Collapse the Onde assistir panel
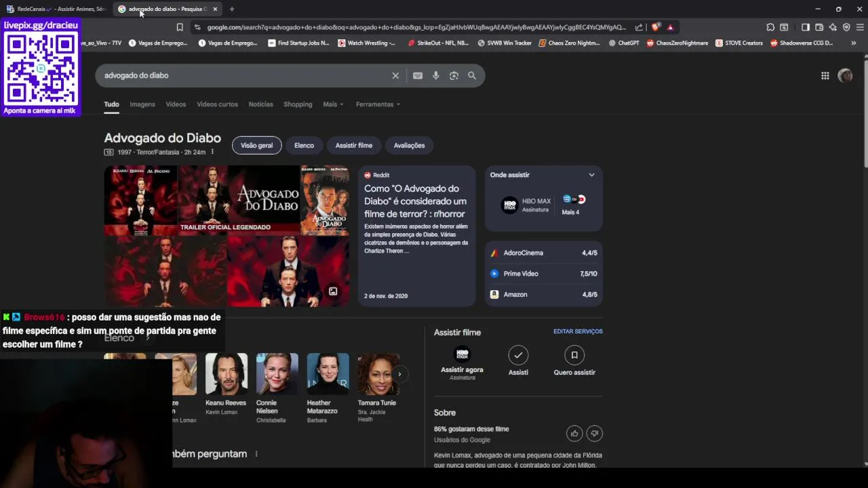The height and width of the screenshot is (488, 868). click(591, 175)
